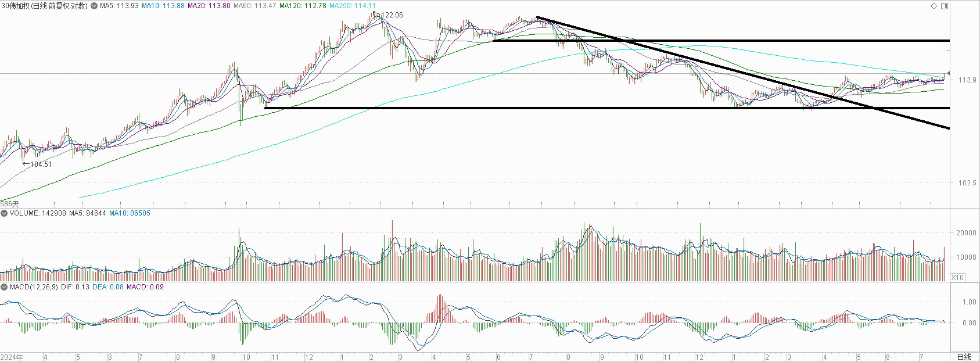Click the 2024年 year label on timeline
980x362 pixels.
point(12,357)
